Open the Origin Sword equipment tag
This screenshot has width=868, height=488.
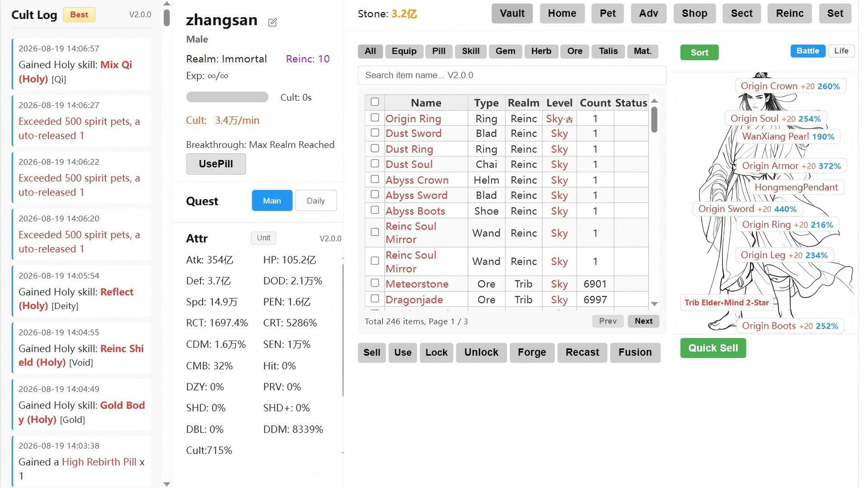(747, 209)
